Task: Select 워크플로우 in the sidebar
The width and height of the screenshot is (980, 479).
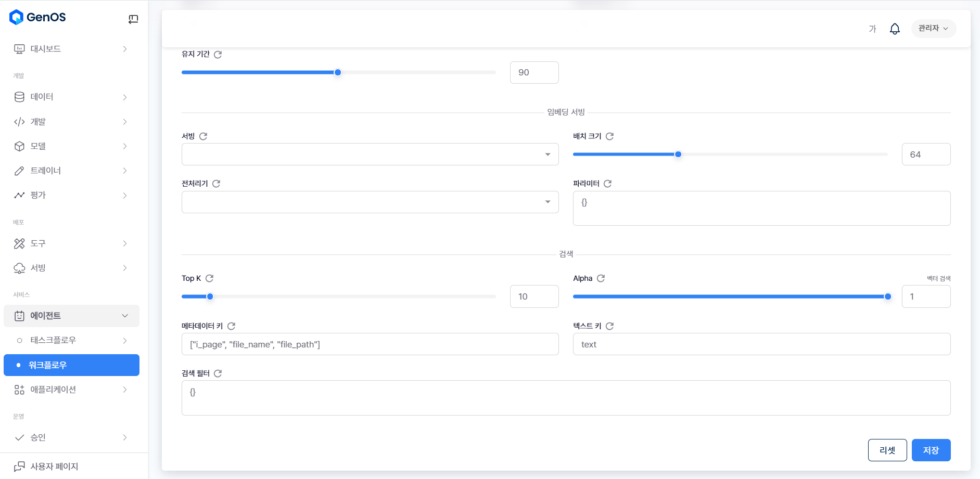Action: (71, 365)
